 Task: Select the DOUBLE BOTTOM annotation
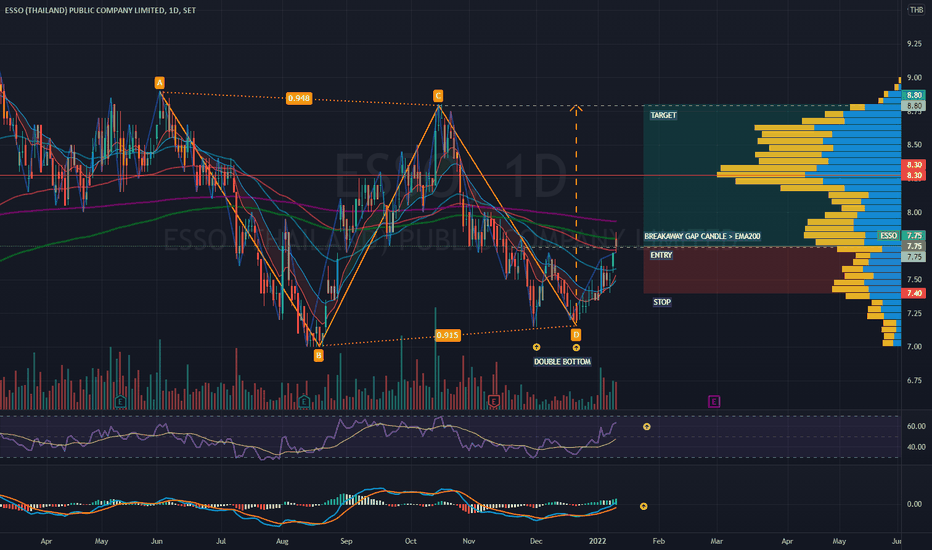pyautogui.click(x=562, y=362)
